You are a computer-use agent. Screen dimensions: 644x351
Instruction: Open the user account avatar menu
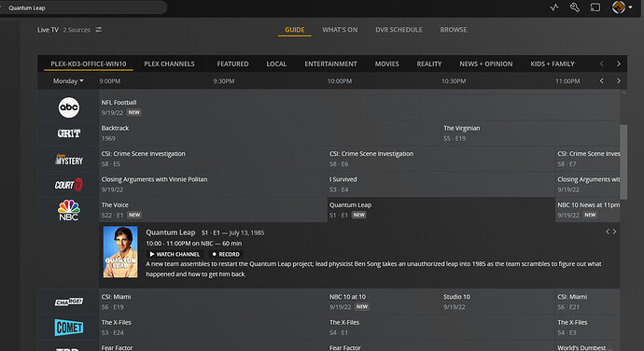pyautogui.click(x=622, y=7)
